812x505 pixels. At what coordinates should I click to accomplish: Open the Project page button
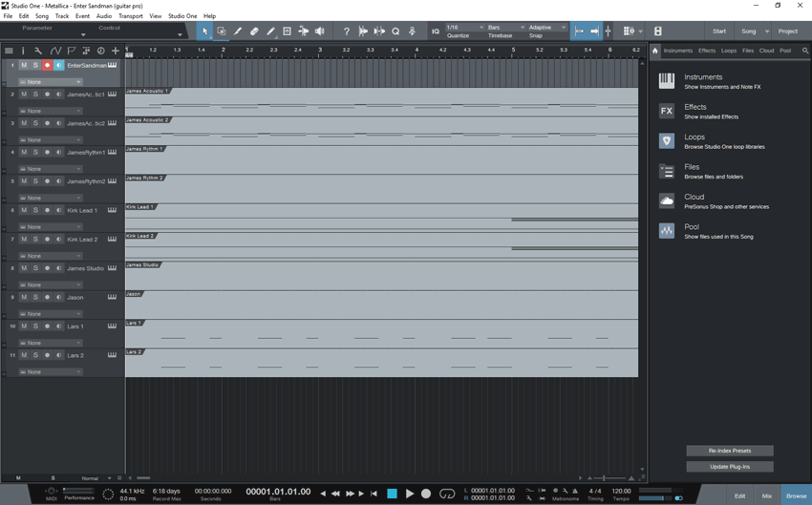(x=788, y=32)
